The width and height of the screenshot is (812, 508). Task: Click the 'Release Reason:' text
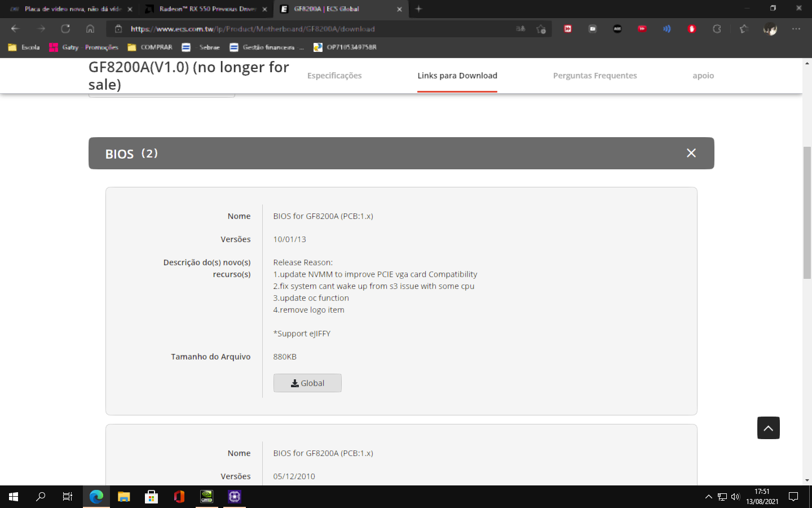point(303,262)
